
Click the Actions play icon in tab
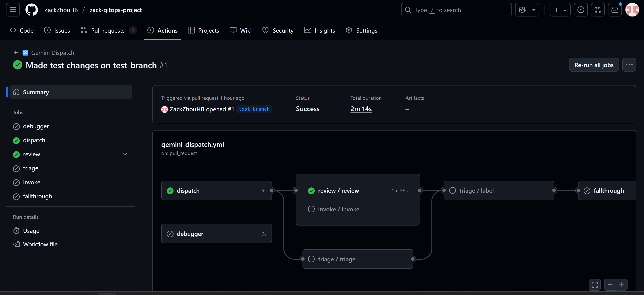coord(151,30)
